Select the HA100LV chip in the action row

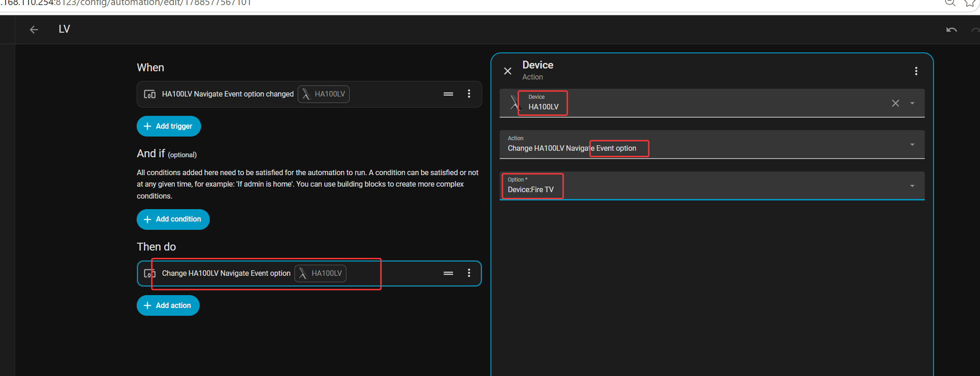320,273
